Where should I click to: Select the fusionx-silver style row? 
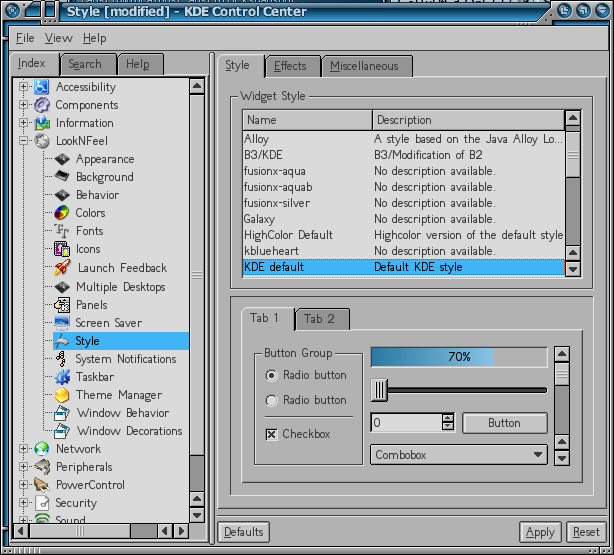pyautogui.click(x=404, y=203)
